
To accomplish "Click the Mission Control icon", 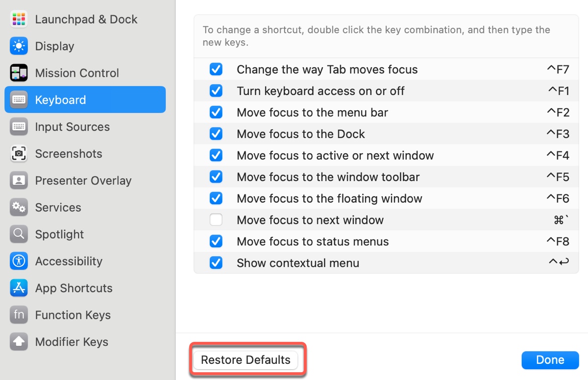I will [19, 73].
